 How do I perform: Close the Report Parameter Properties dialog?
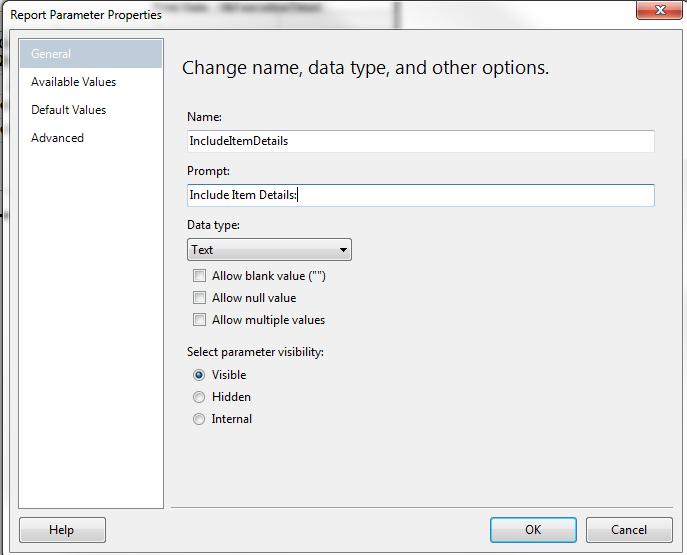tap(659, 10)
